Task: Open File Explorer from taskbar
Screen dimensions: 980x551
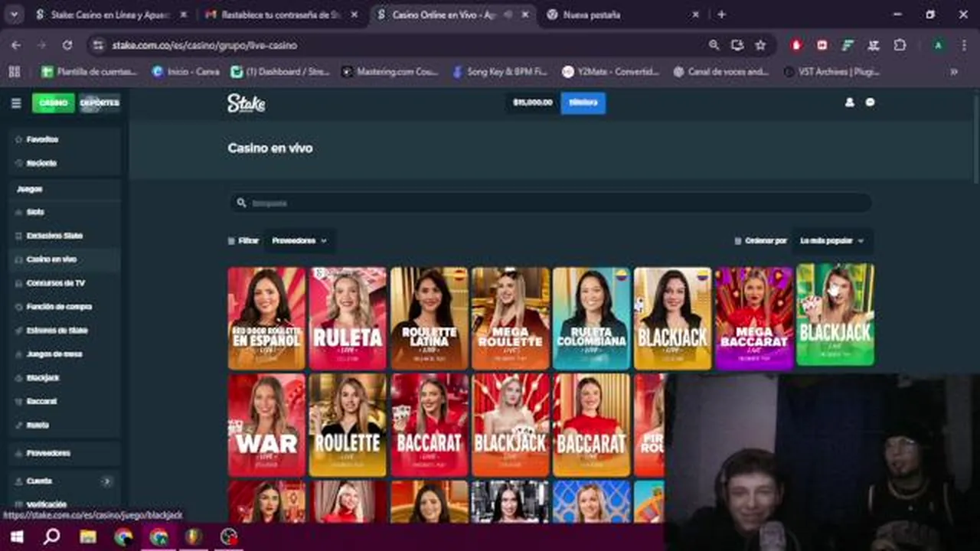Action: (88, 537)
